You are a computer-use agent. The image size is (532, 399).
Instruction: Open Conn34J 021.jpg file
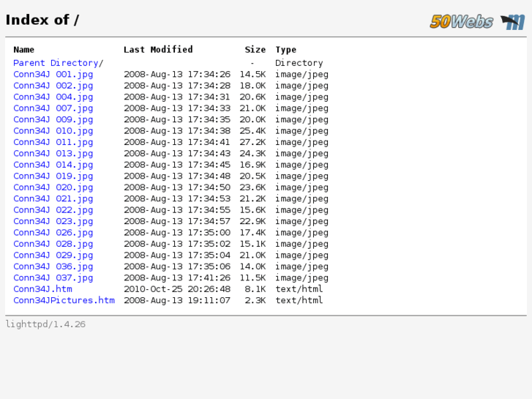point(53,198)
